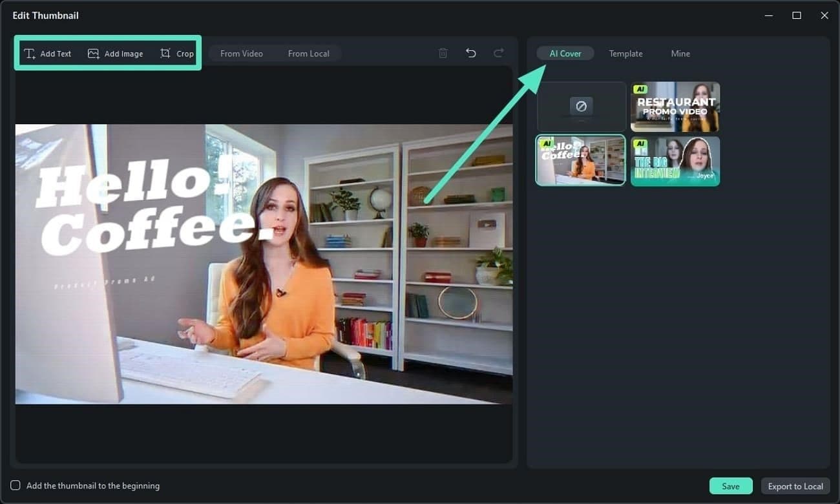The image size is (840, 504).
Task: Undo the last thumbnail edit
Action: (x=471, y=53)
